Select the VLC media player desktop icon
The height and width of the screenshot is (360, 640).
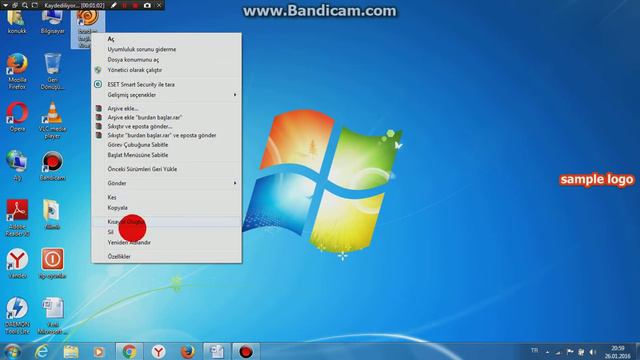coord(52,120)
